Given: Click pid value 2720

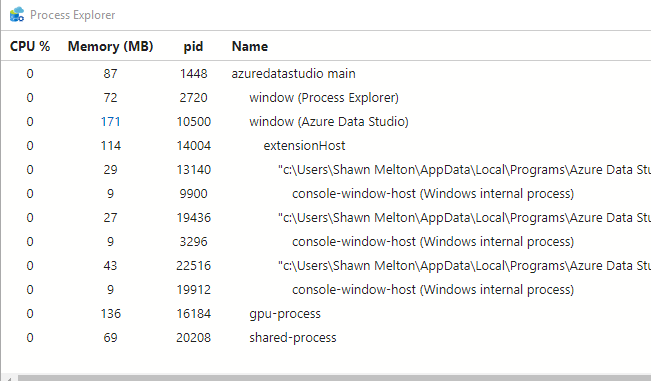Looking at the screenshot, I should click(193, 98).
